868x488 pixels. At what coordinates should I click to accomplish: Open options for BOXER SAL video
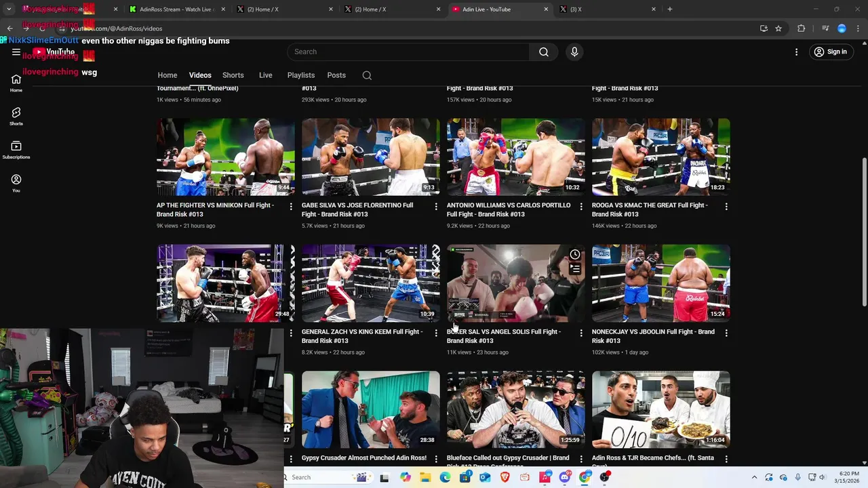[x=581, y=333]
